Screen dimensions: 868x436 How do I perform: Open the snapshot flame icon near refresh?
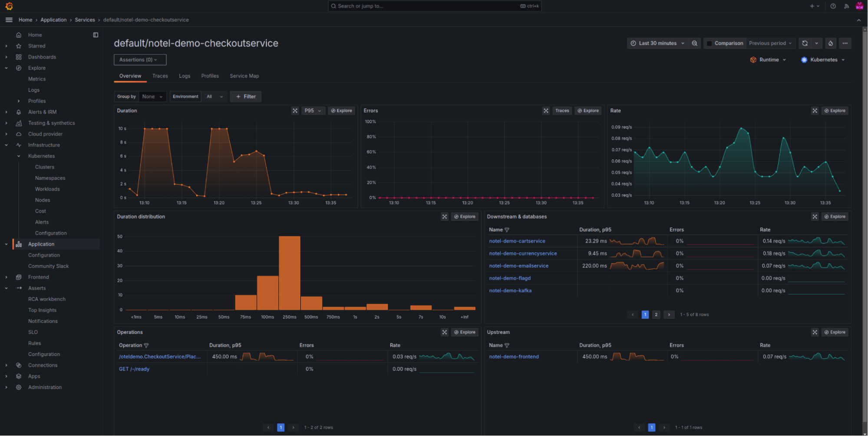pyautogui.click(x=830, y=43)
